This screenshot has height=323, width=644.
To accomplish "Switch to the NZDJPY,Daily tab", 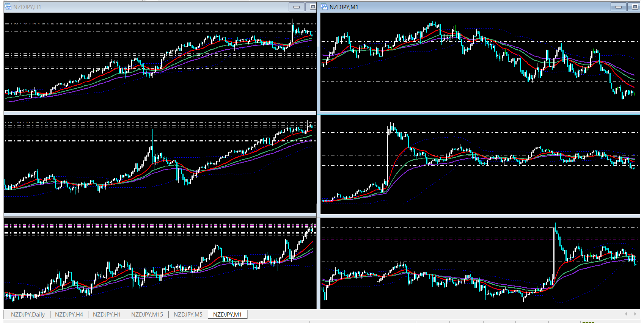I will pyautogui.click(x=28, y=314).
